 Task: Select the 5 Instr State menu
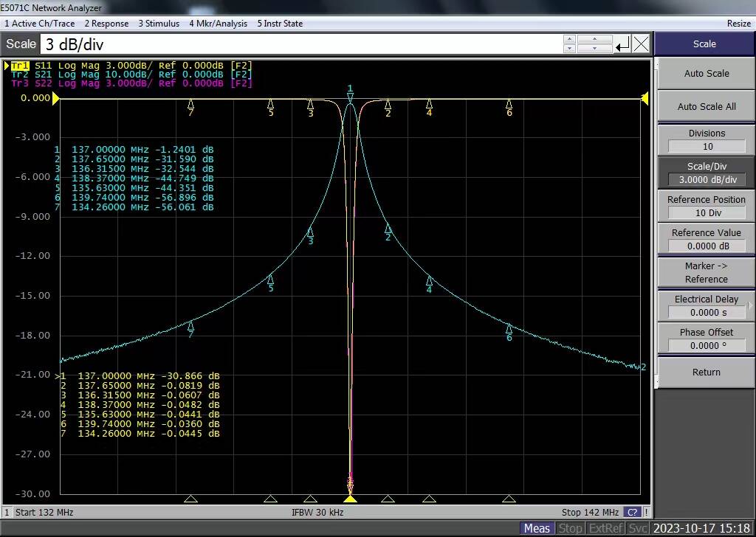tap(280, 23)
